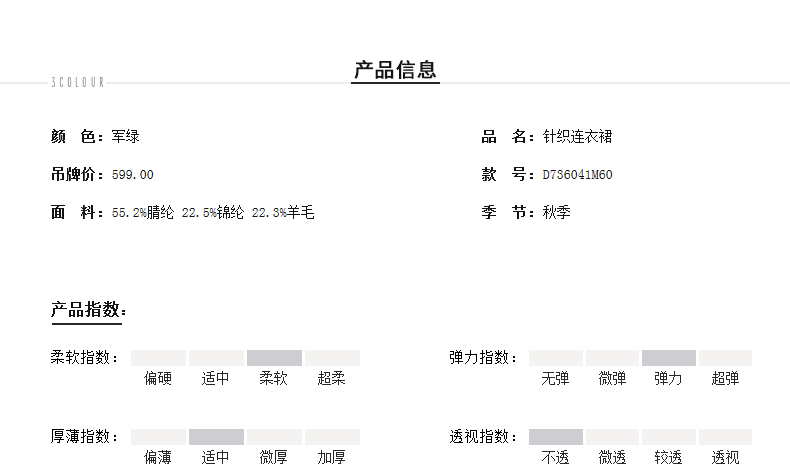
Task: Click the elasticity bar segment above 超弹
Action: pyautogui.click(x=725, y=358)
